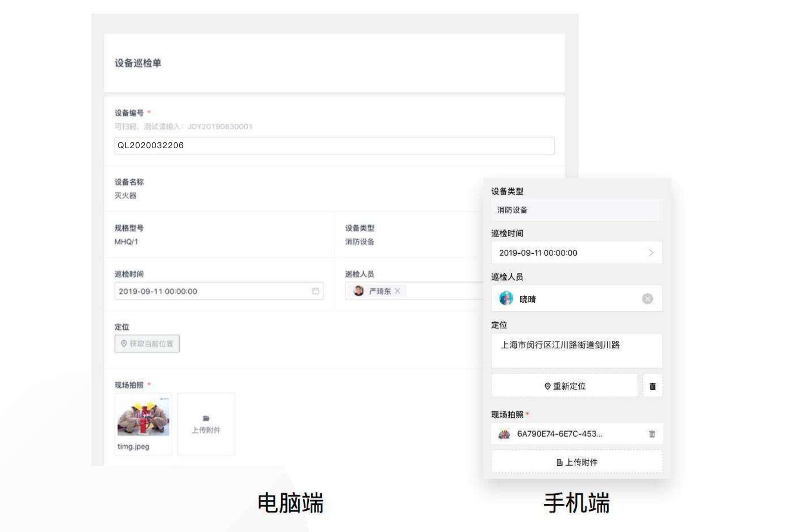Remove 严琦东 by clicking the X tag
790x532 pixels.
click(x=397, y=291)
